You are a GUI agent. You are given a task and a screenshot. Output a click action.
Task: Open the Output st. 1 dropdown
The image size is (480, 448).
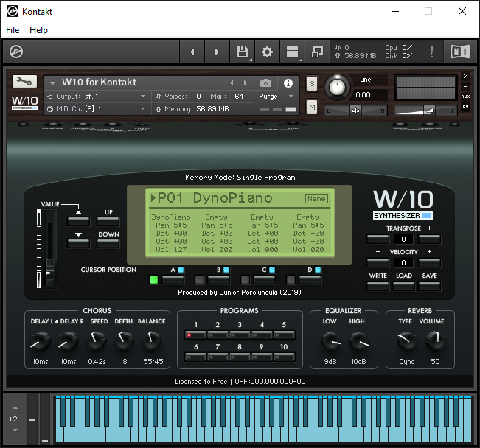pos(97,97)
